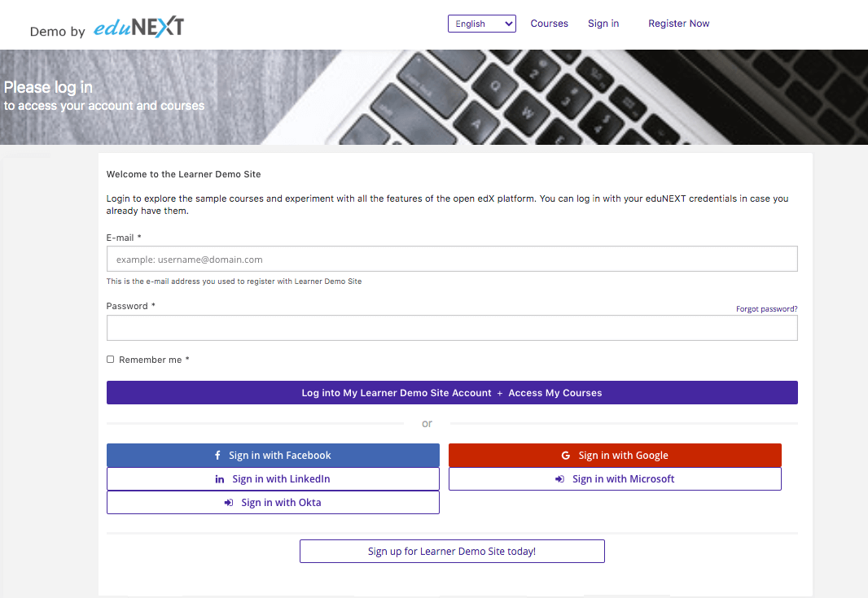Open Courses in the top navigation
Viewport: 868px width, 598px height.
click(x=549, y=24)
